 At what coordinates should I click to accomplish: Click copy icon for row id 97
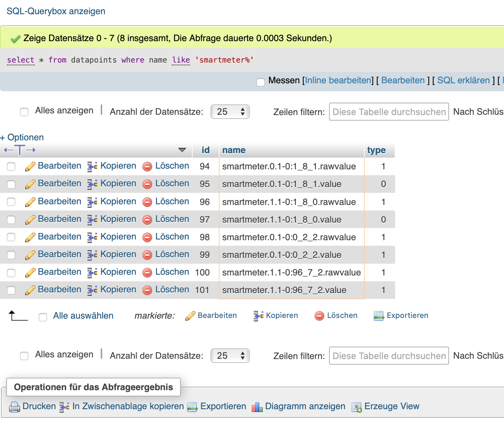coord(92,220)
